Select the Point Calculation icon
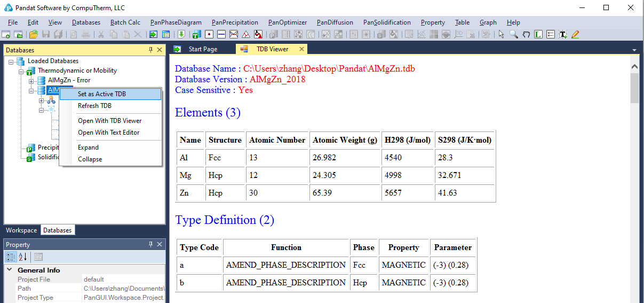 [x=209, y=34]
